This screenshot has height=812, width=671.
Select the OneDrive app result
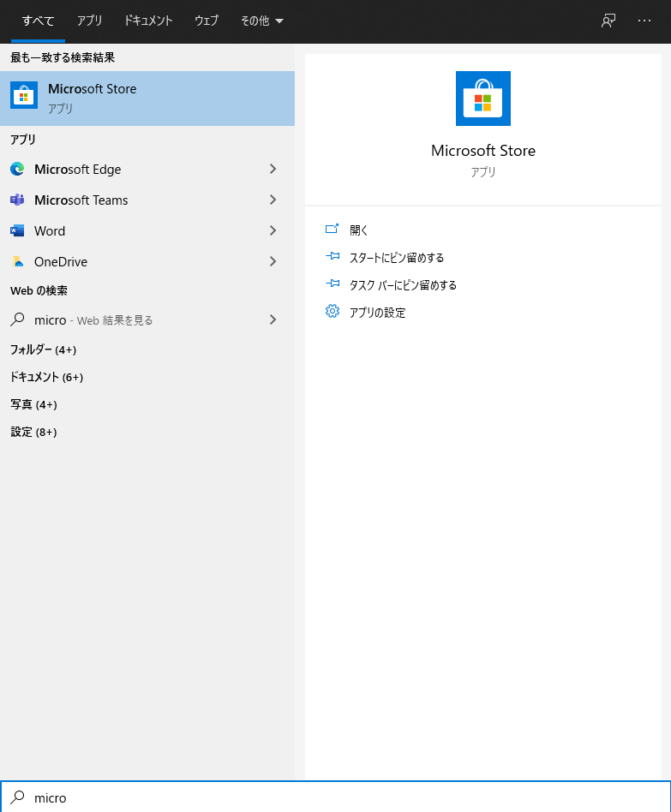147,261
